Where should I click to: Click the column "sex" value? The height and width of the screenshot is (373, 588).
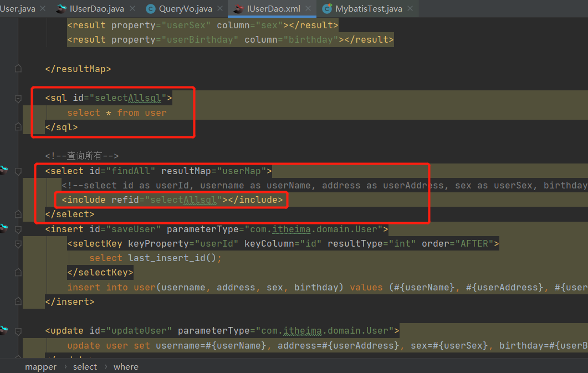point(269,25)
